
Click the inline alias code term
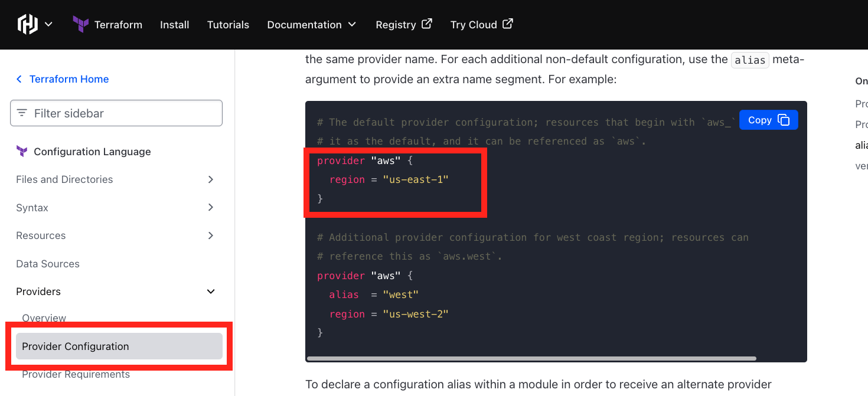coord(750,60)
